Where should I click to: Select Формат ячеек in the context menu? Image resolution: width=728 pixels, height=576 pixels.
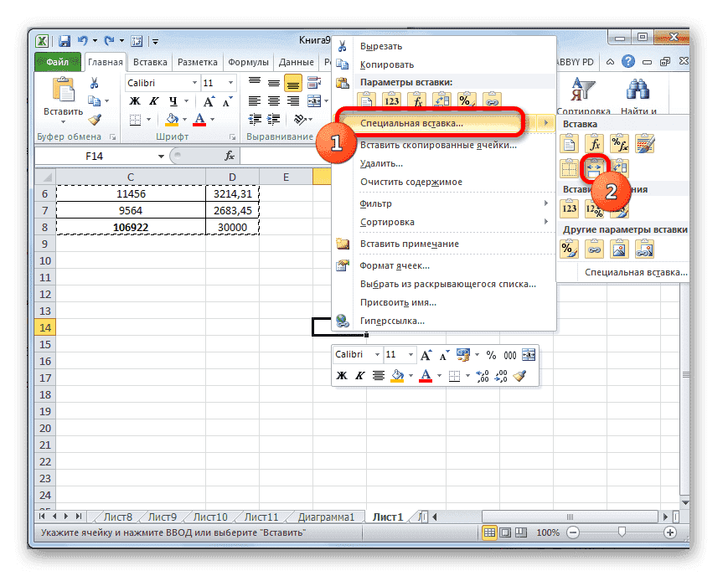tap(394, 265)
